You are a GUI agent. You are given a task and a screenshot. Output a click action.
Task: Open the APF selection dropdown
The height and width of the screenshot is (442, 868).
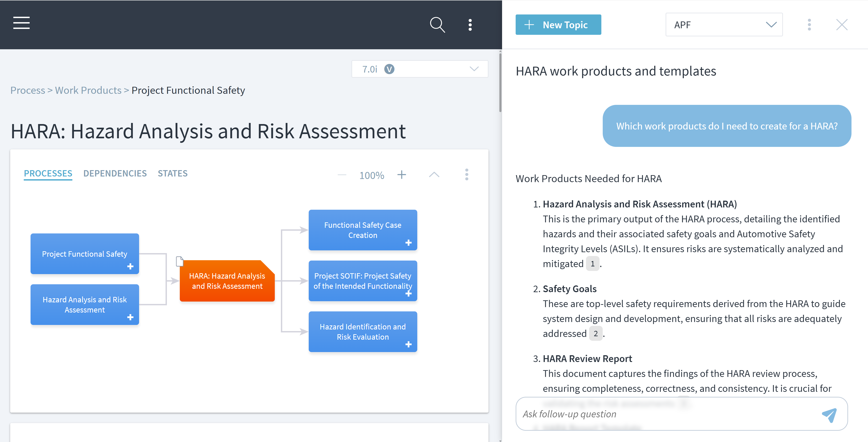723,25
